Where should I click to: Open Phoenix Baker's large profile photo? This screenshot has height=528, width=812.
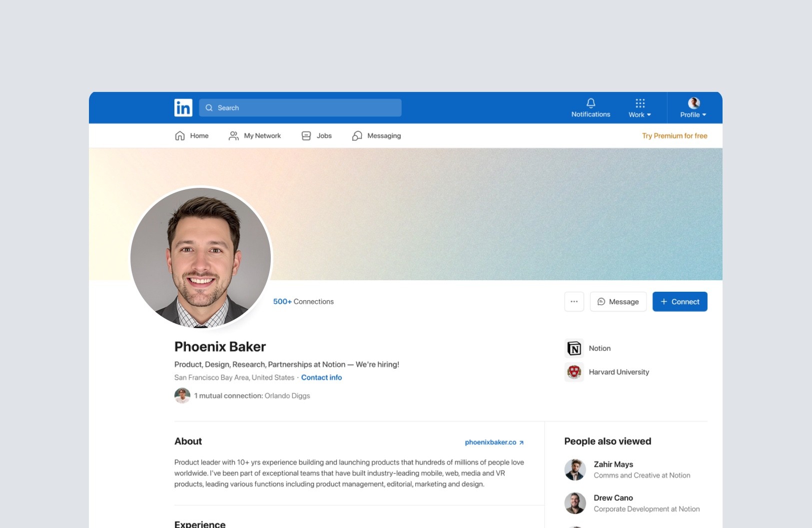pyautogui.click(x=201, y=258)
